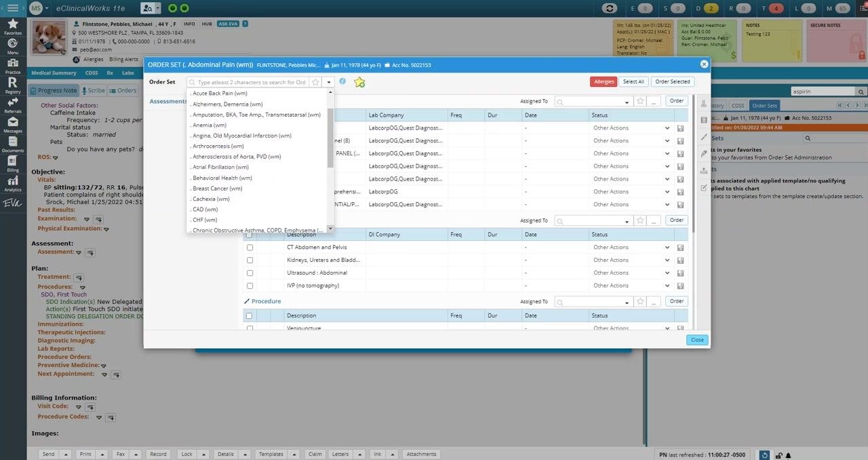
Task: Open Assigned To dropdown in Procedure section
Action: [x=627, y=302]
